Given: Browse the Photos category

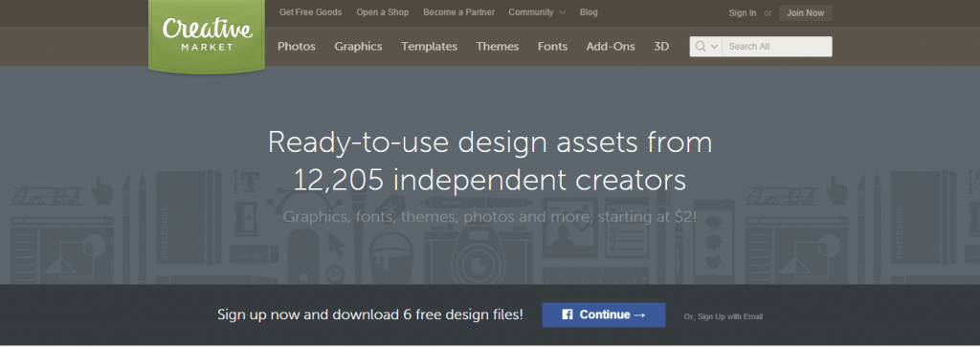Looking at the screenshot, I should point(297,46).
